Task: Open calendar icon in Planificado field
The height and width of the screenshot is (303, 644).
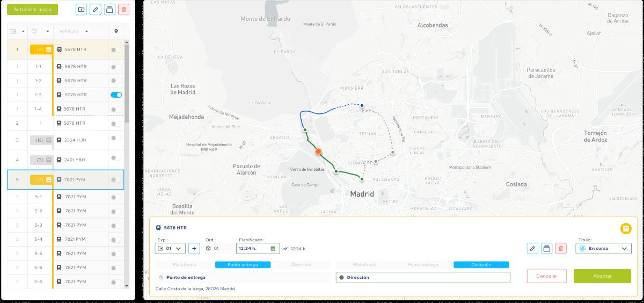Action: coord(273,248)
